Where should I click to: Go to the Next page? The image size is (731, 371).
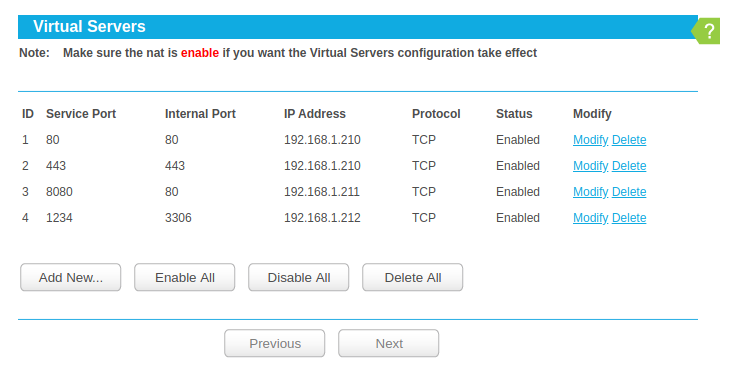point(388,344)
